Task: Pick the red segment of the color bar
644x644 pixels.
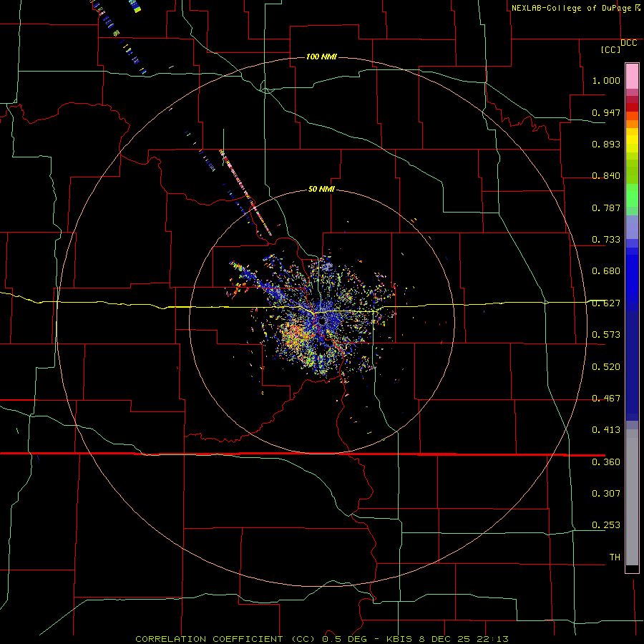Action: 632,107
